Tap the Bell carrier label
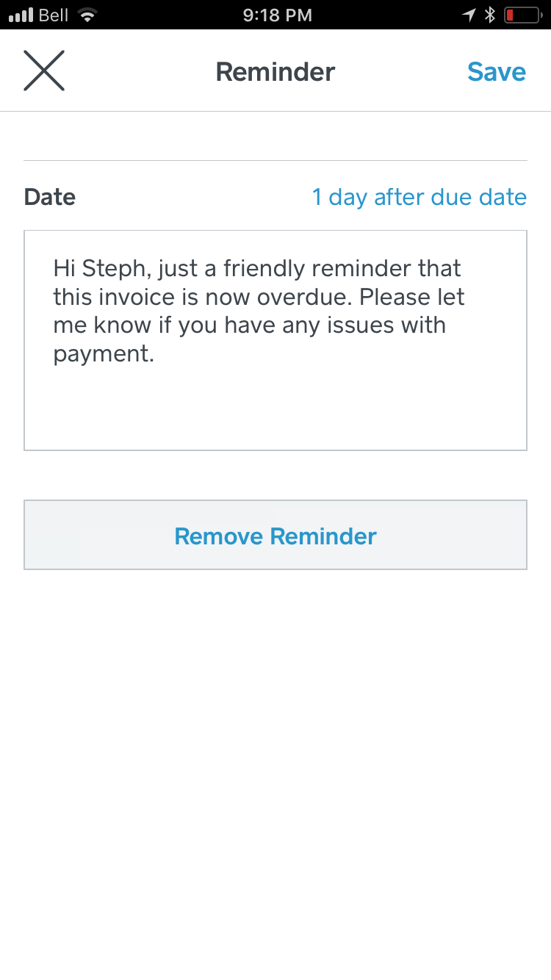551x980 pixels. pyautogui.click(x=54, y=15)
